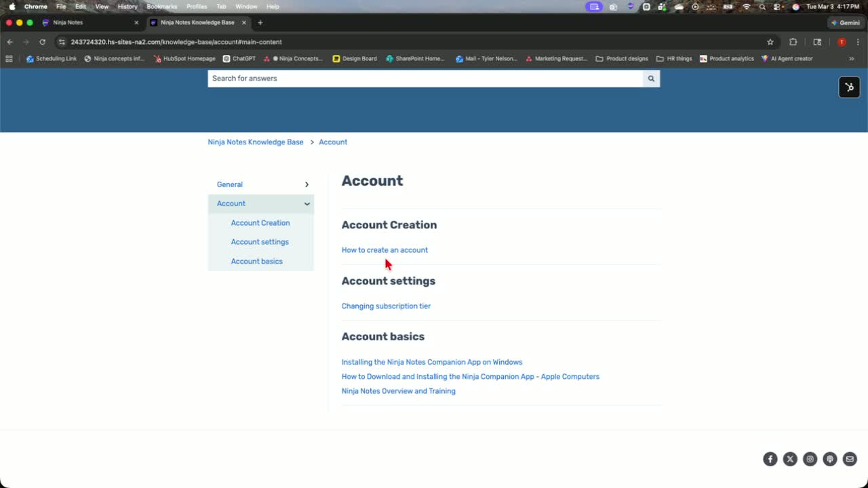Image resolution: width=868 pixels, height=488 pixels.
Task: Select Account basics in the sidebar
Action: click(x=257, y=262)
